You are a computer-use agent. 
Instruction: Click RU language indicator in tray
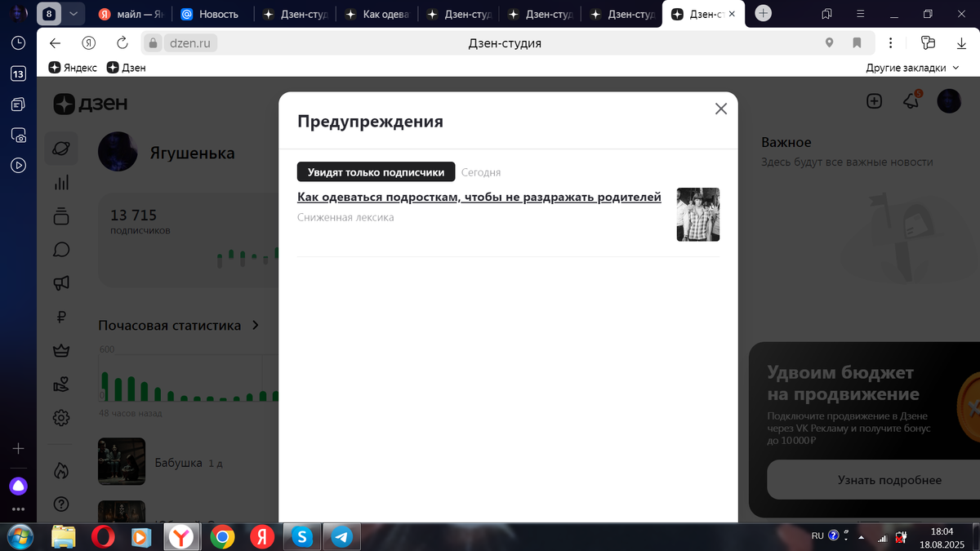[x=817, y=536]
